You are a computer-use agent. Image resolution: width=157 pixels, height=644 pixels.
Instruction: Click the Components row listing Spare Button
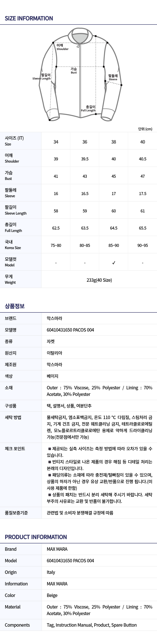pyautogui.click(x=91, y=625)
